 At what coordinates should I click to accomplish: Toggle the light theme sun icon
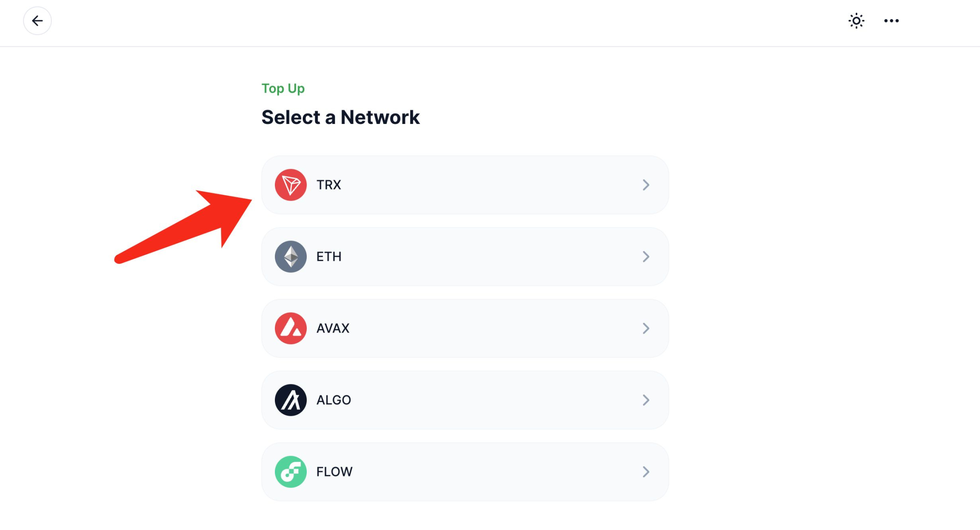point(856,21)
